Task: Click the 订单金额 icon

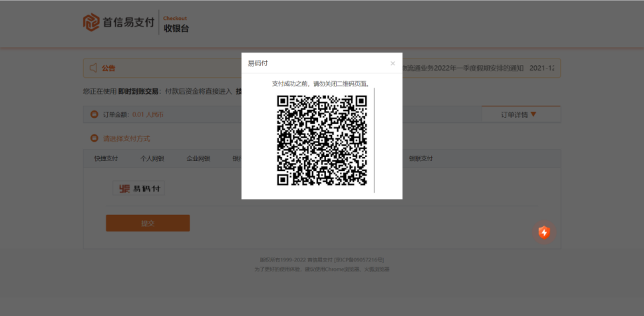Action: tap(94, 114)
